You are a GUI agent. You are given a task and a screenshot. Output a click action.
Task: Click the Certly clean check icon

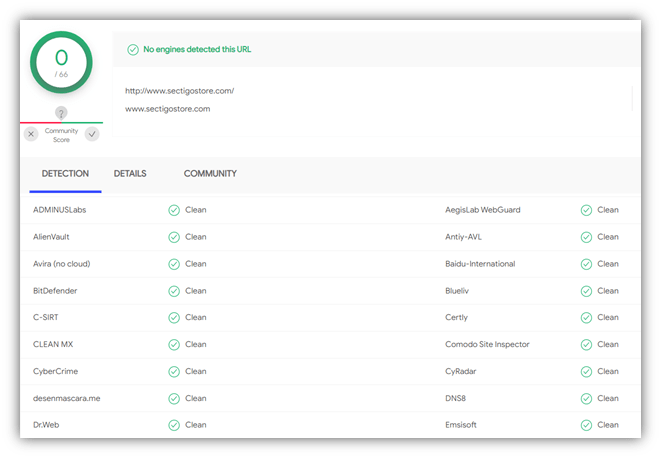point(586,318)
